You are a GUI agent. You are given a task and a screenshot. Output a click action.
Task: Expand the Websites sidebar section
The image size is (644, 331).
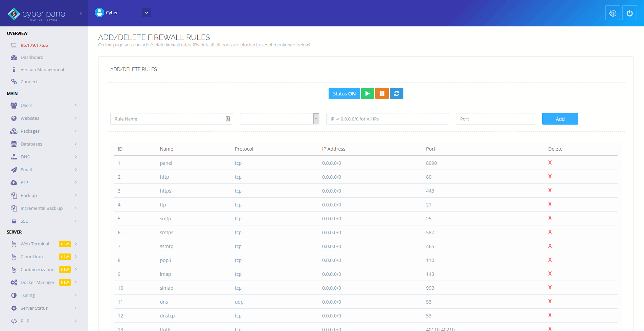(30, 118)
